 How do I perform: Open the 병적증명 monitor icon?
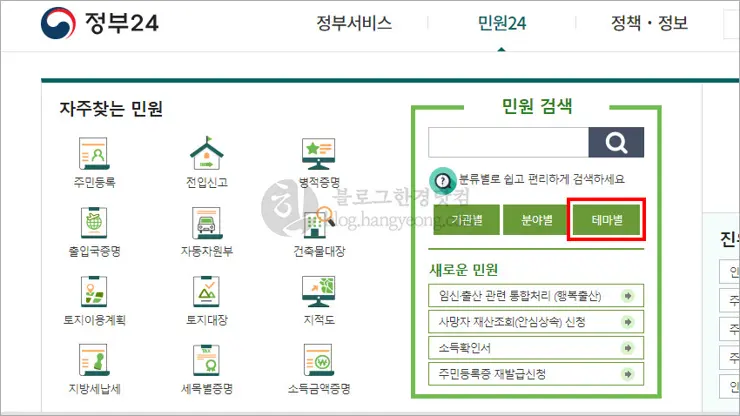319,154
